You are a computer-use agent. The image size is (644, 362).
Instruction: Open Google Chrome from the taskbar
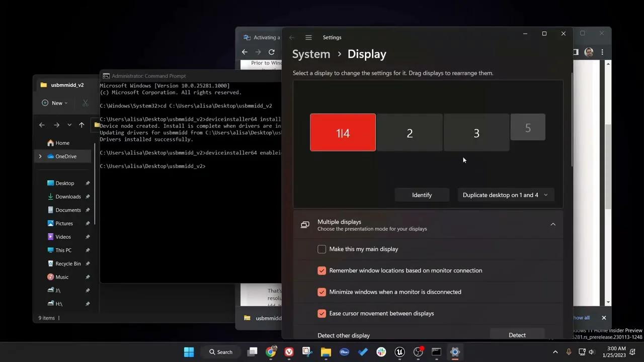[x=271, y=352]
